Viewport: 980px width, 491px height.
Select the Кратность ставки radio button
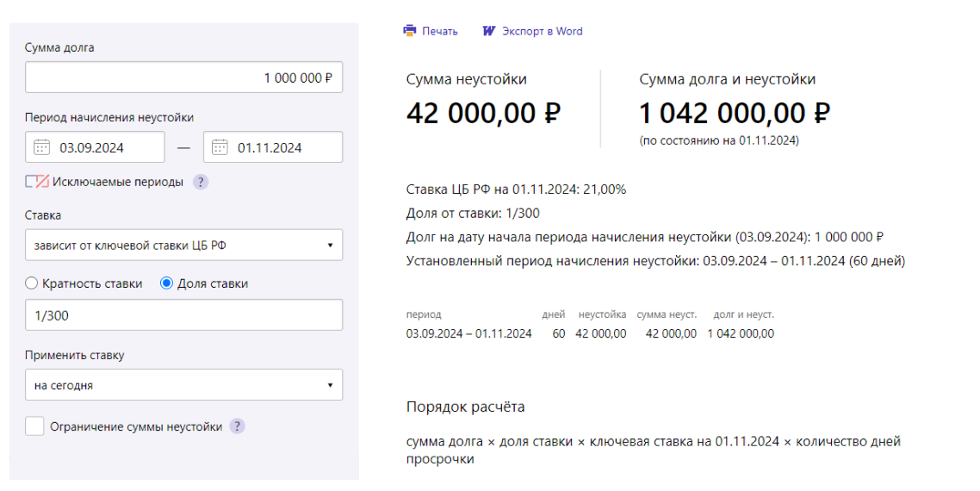click(x=31, y=283)
